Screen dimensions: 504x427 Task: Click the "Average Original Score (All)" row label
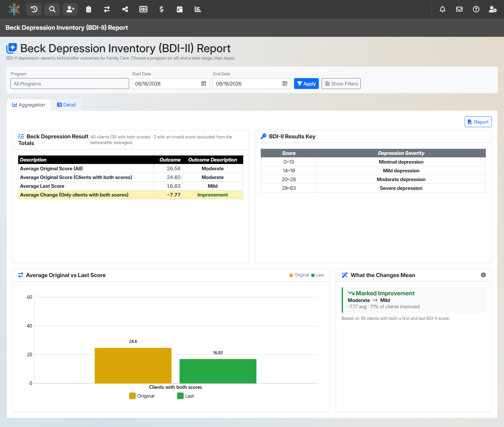[51, 168]
